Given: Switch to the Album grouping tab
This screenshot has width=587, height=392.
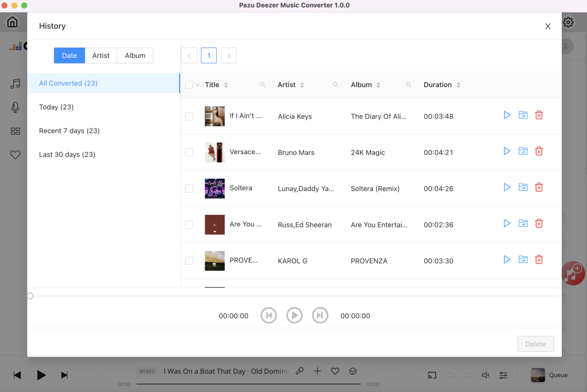Looking at the screenshot, I should (x=135, y=56).
